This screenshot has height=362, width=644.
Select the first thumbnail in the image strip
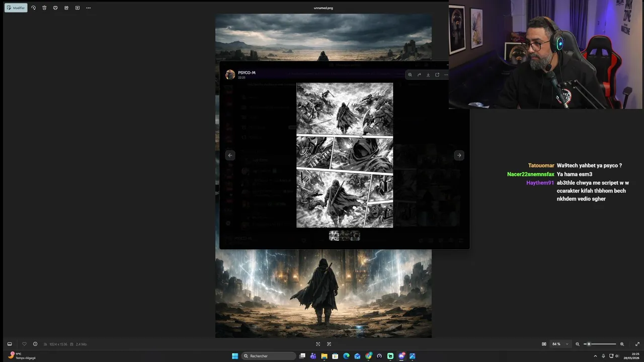[x=334, y=236]
